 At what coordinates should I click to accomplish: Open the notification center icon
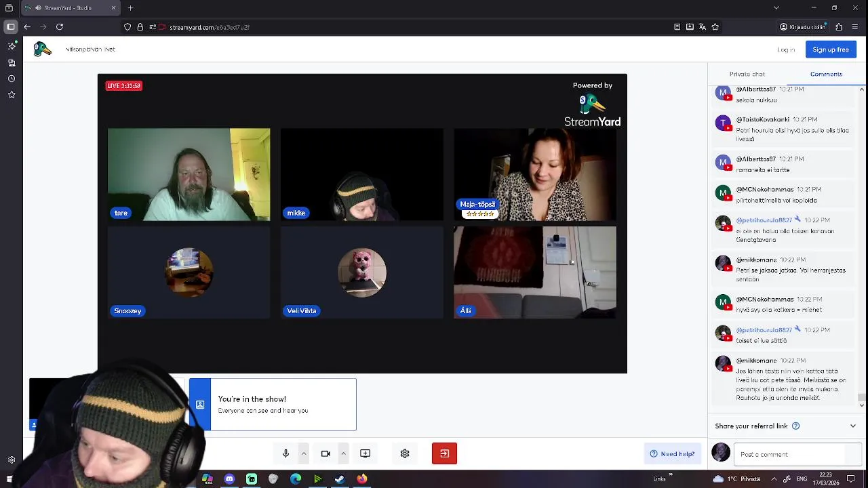tap(850, 479)
